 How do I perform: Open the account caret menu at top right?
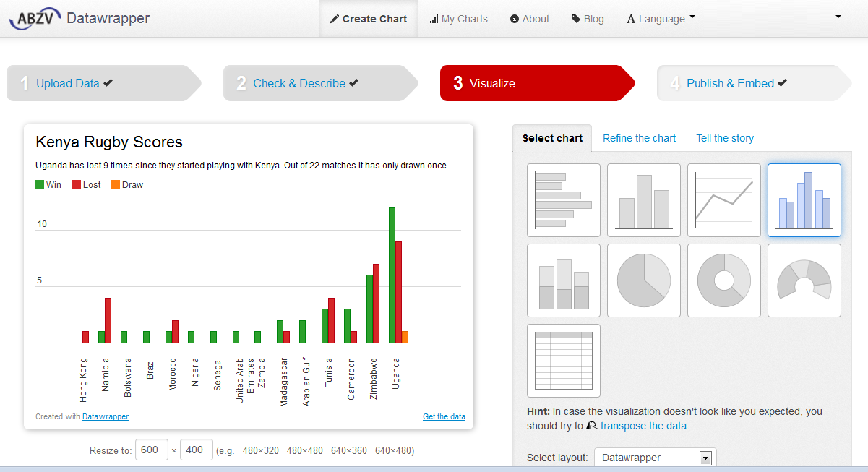pos(838,17)
